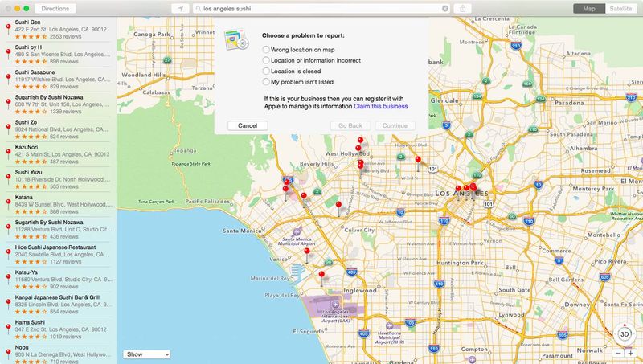Select Kanpai Japanese Sushi Bar & Grill
The height and width of the screenshot is (364, 643).
(x=58, y=305)
